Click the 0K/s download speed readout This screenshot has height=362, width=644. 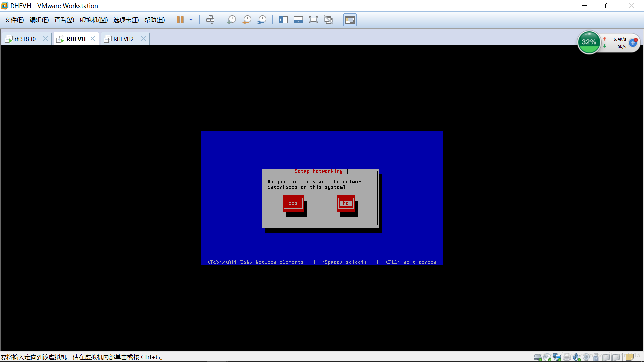[x=622, y=47]
